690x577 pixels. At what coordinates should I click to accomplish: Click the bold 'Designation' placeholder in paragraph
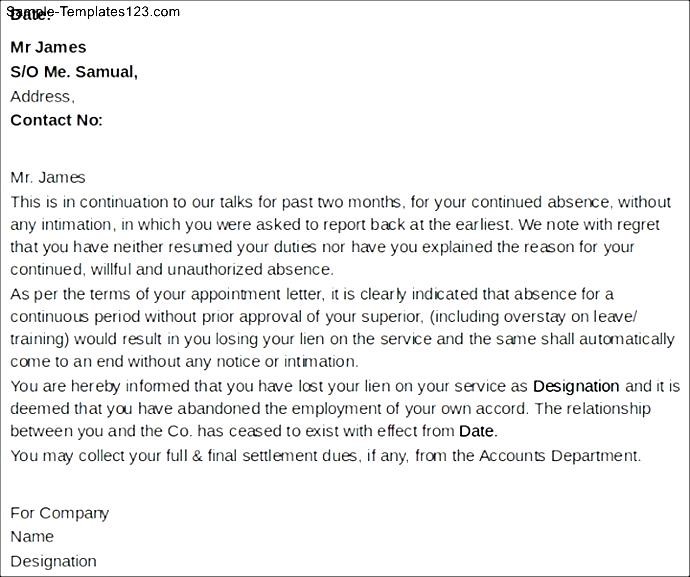tap(576, 386)
